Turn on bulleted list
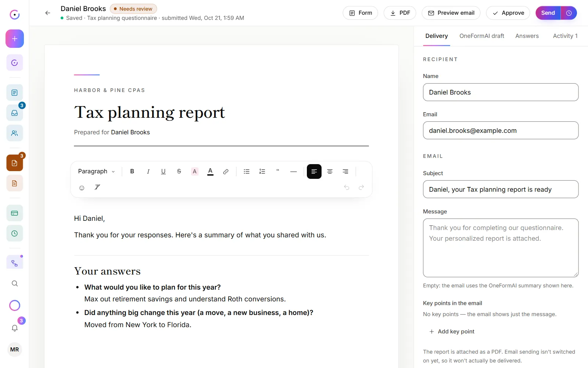This screenshot has width=588, height=368. 247,171
